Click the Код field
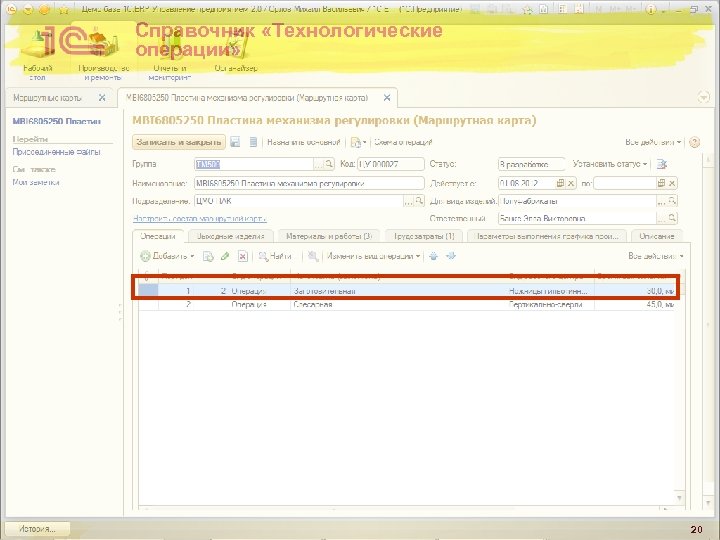The image size is (720, 540). pos(391,164)
